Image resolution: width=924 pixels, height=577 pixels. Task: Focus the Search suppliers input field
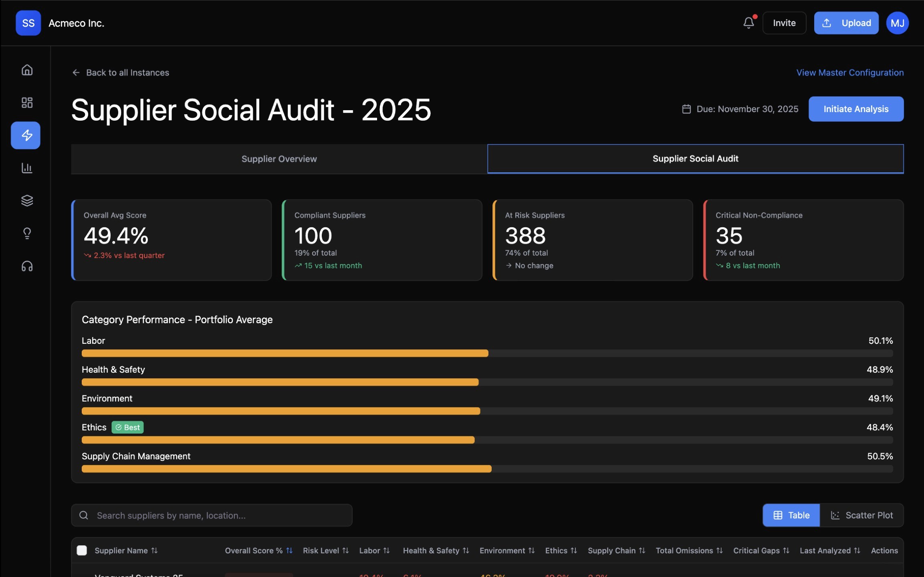pyautogui.click(x=212, y=515)
